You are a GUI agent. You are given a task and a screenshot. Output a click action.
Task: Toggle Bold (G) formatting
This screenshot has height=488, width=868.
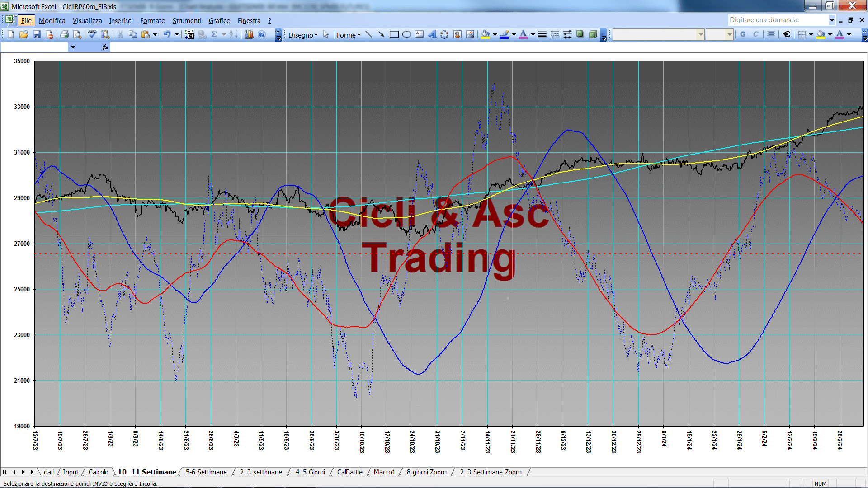click(x=743, y=34)
